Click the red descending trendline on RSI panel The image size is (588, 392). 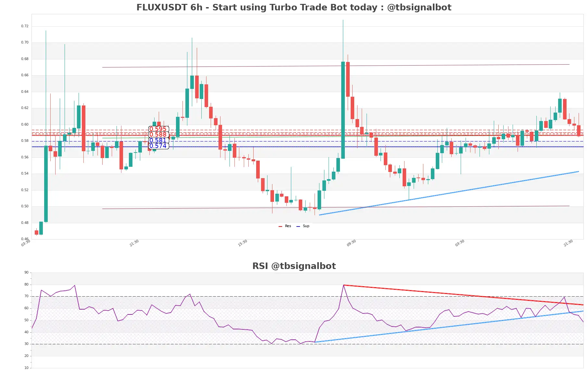point(463,295)
